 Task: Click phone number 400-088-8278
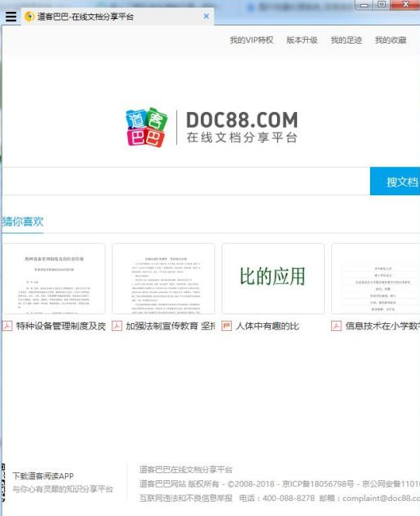pos(289,499)
